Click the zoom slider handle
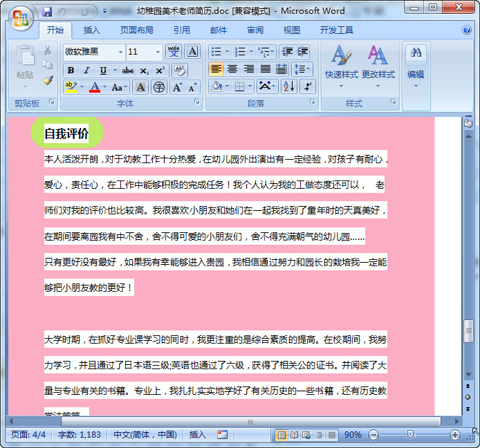Viewport: 480px width, 448px height. [x=411, y=435]
